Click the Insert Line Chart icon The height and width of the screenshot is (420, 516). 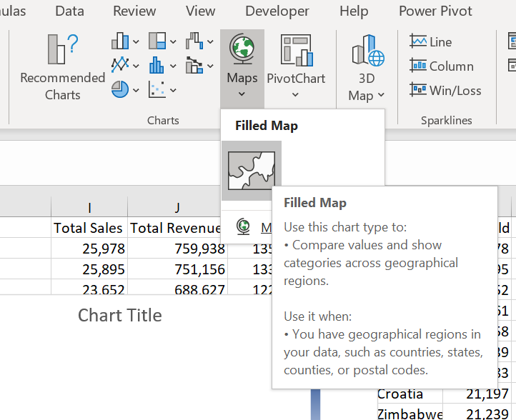click(119, 65)
